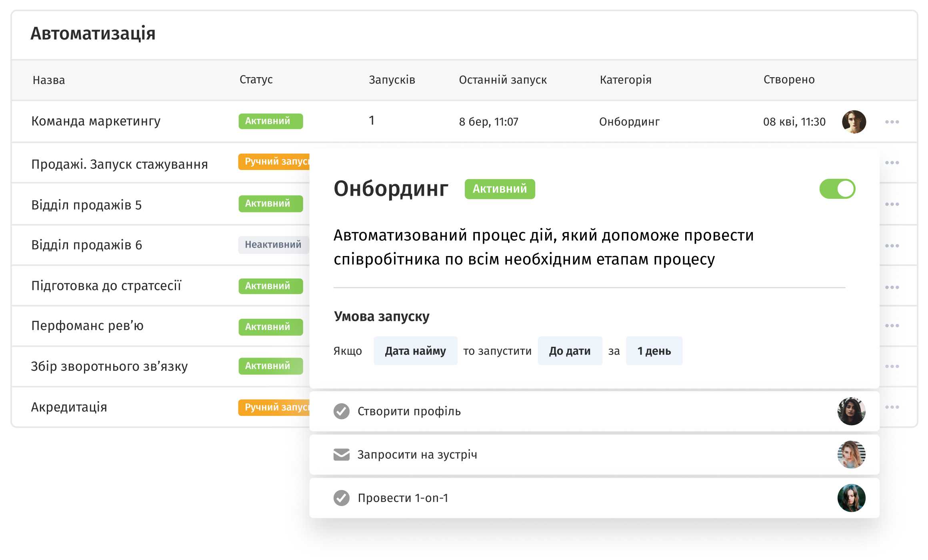The height and width of the screenshot is (560, 928).
Task: Open three-dot menu for Продажі. Запуск стажування row
Action: pyautogui.click(x=892, y=162)
